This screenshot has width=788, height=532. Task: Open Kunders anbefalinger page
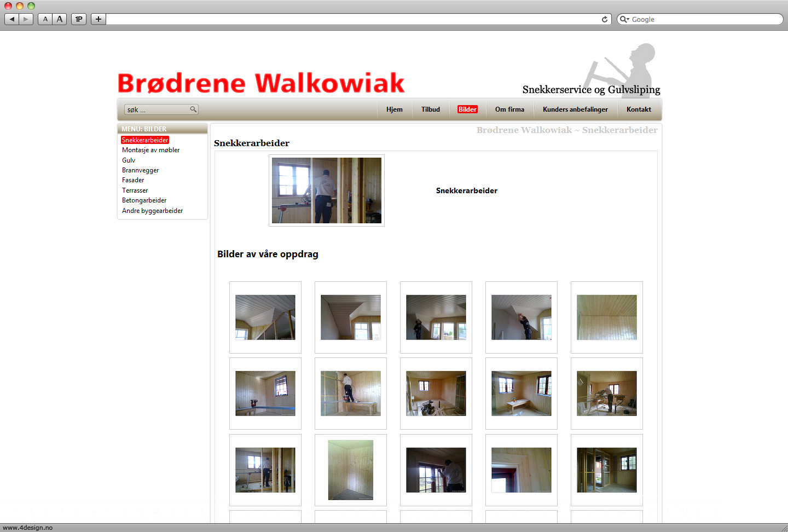point(575,109)
